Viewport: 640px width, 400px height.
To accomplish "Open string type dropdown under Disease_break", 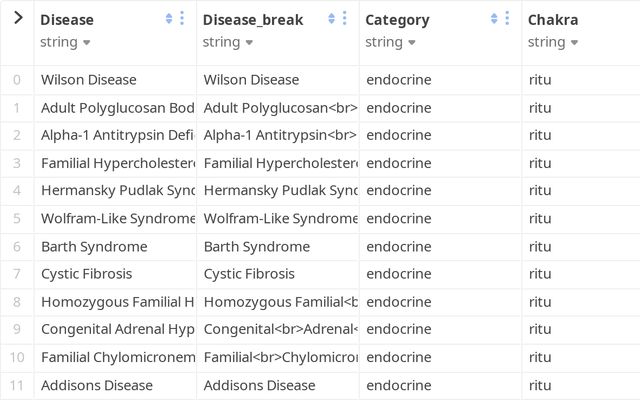I will click(228, 42).
